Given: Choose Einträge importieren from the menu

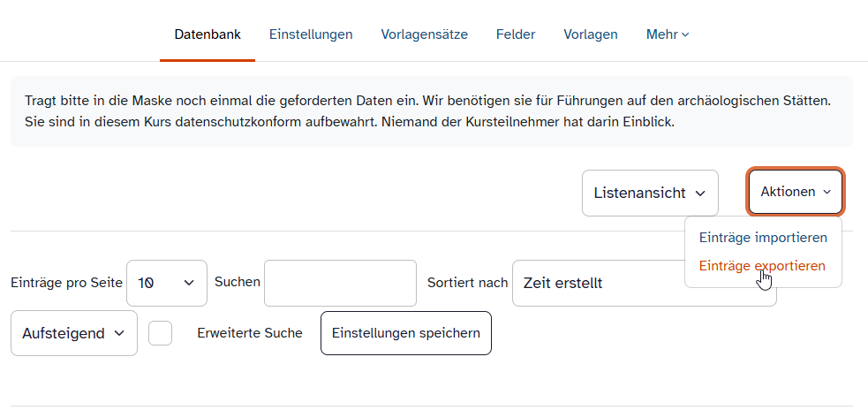Looking at the screenshot, I should (763, 238).
